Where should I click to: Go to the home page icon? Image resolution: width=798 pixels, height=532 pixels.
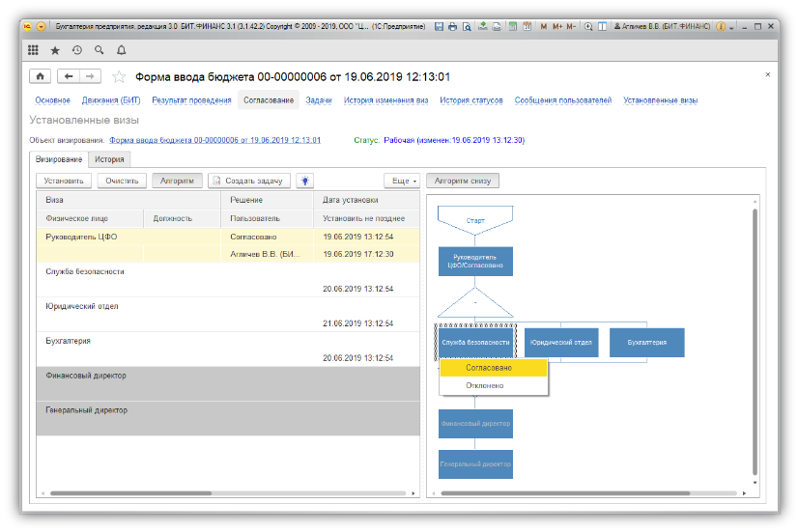41,76
